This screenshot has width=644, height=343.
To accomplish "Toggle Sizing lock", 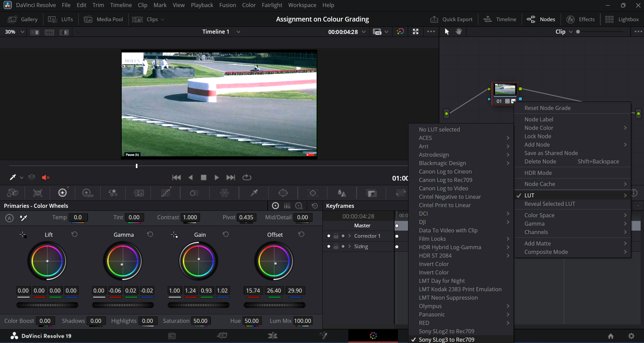I will [x=336, y=246].
